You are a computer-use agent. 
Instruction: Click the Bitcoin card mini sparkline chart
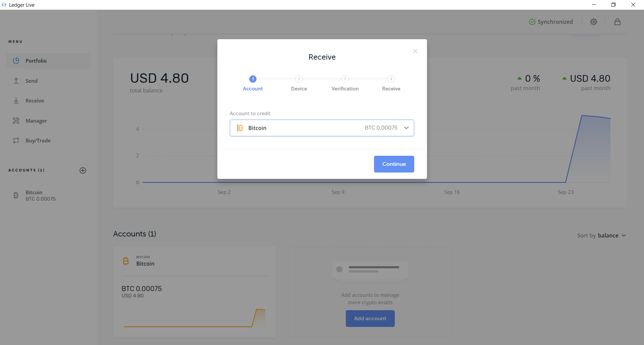tap(195, 318)
